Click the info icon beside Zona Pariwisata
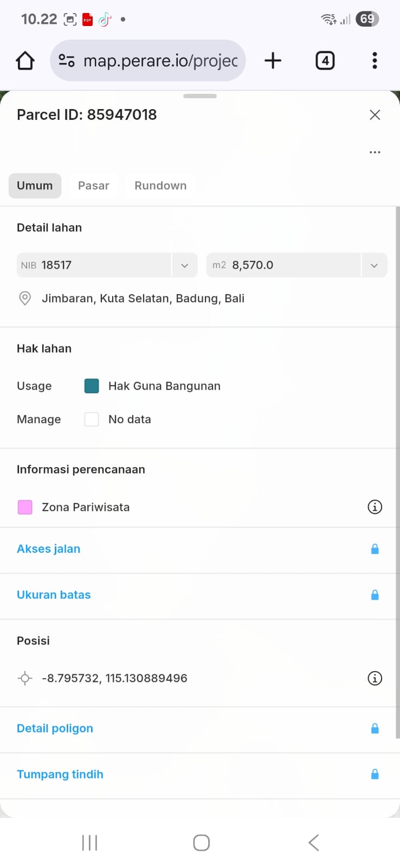The image size is (400, 868). pyautogui.click(x=375, y=507)
